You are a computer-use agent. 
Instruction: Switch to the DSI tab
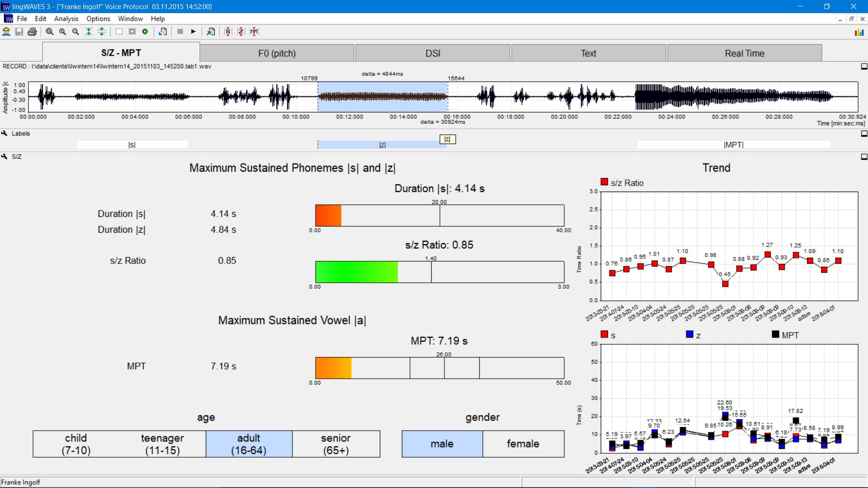click(433, 53)
